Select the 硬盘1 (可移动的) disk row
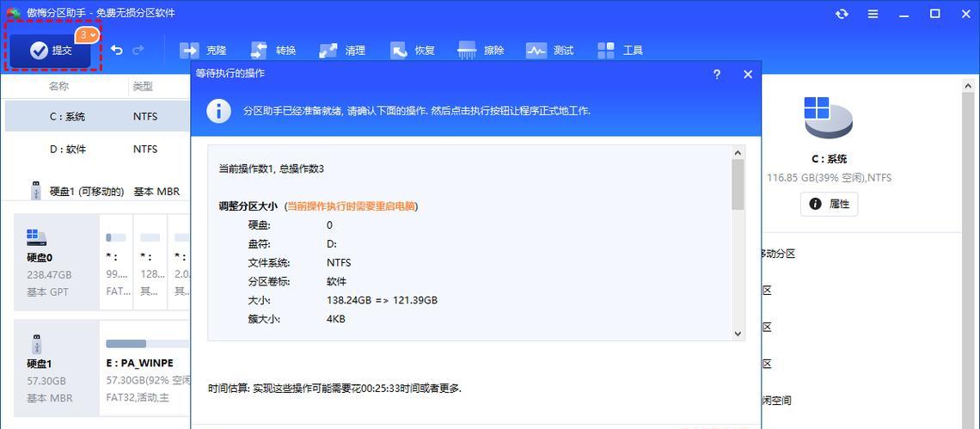Screen dimensions: 980x429 point(97,191)
